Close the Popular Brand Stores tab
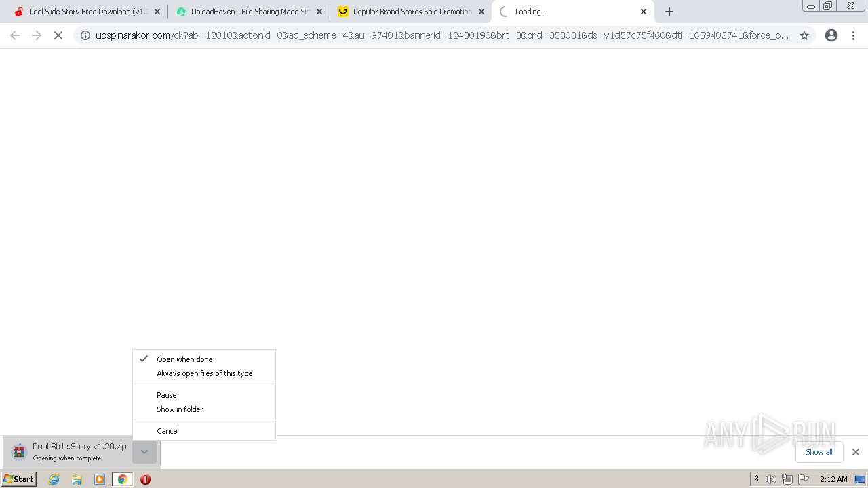 coord(481,12)
